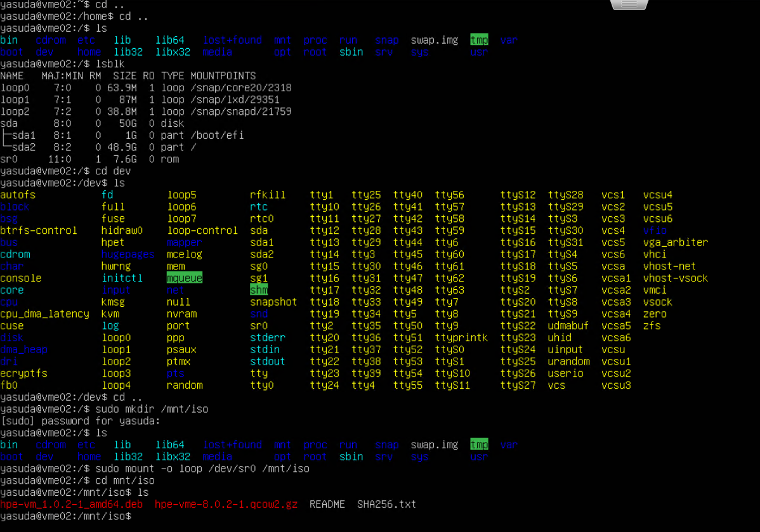
Task: Click the ttyprintk device entry
Action: [x=461, y=338]
